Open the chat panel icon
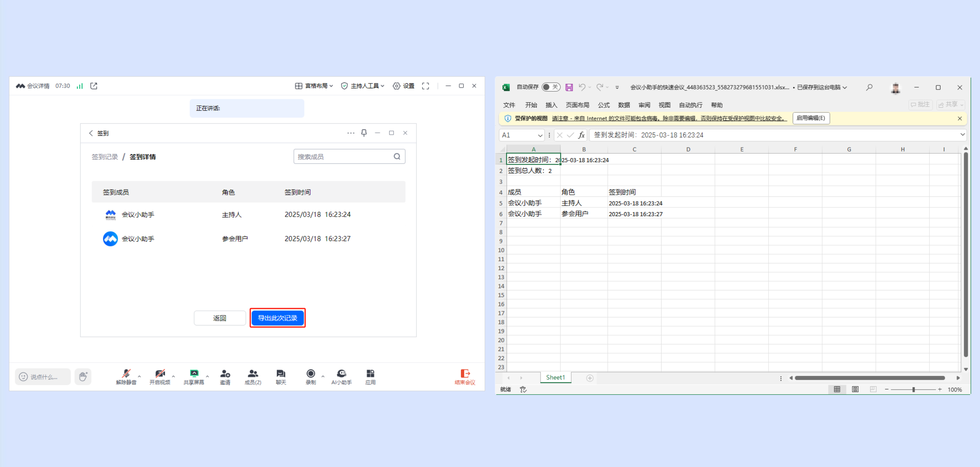This screenshot has height=467, width=980. (x=281, y=373)
